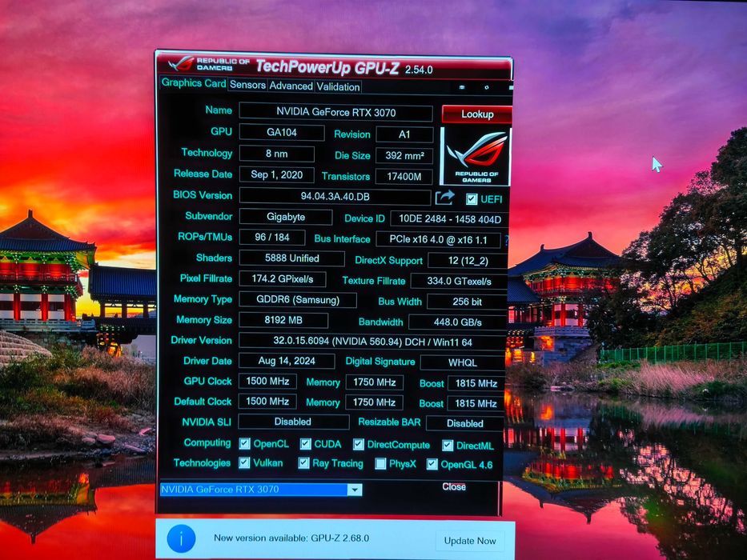Click the Die Size value 392 mm²
This screenshot has width=747, height=560.
(x=404, y=156)
